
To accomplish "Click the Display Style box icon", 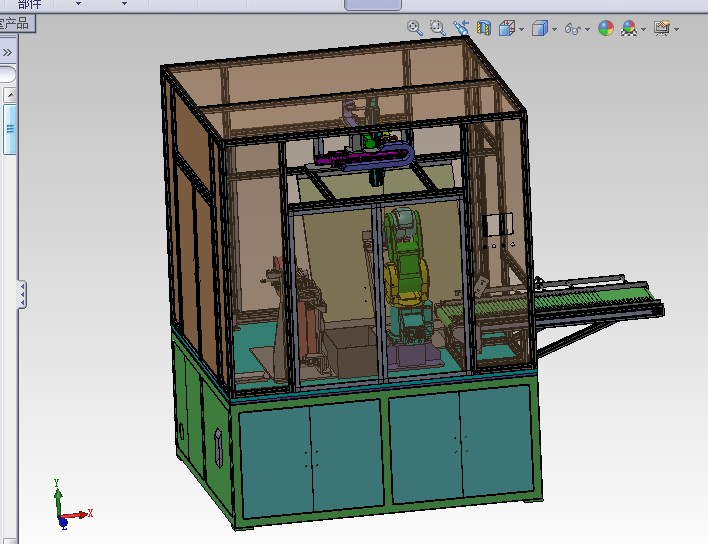I will 540,28.
